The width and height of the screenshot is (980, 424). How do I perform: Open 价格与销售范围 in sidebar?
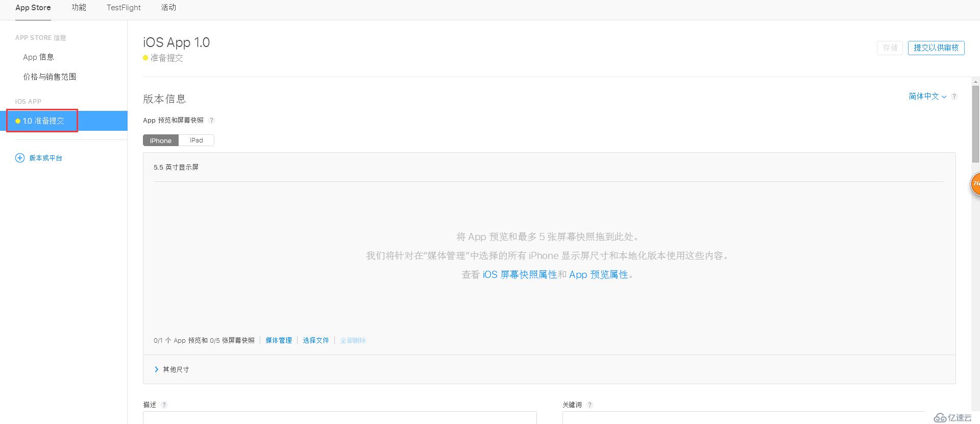pyautogui.click(x=50, y=77)
